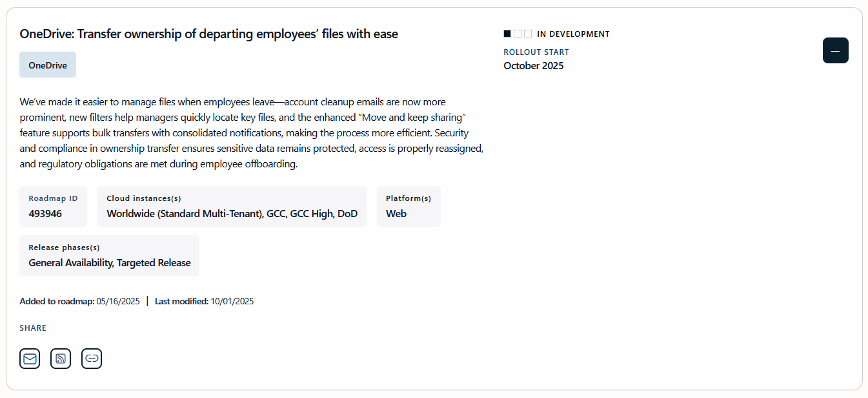This screenshot has width=868, height=398.
Task: Click the minus button to fold details
Action: [x=835, y=50]
